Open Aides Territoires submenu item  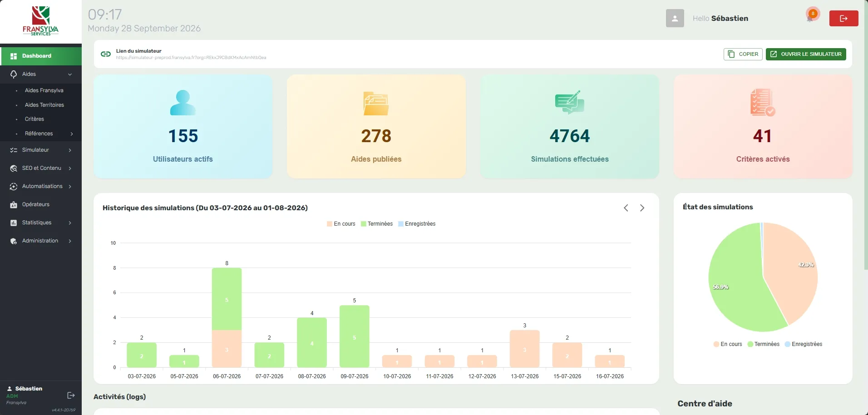pyautogui.click(x=44, y=105)
